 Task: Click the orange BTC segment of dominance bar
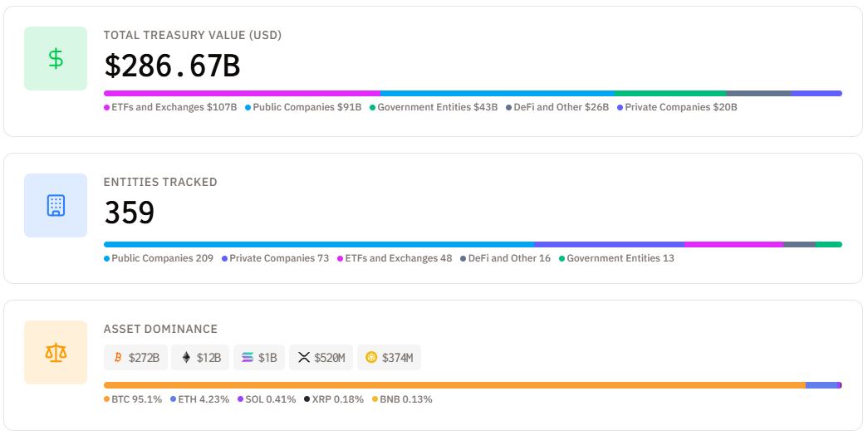point(454,385)
